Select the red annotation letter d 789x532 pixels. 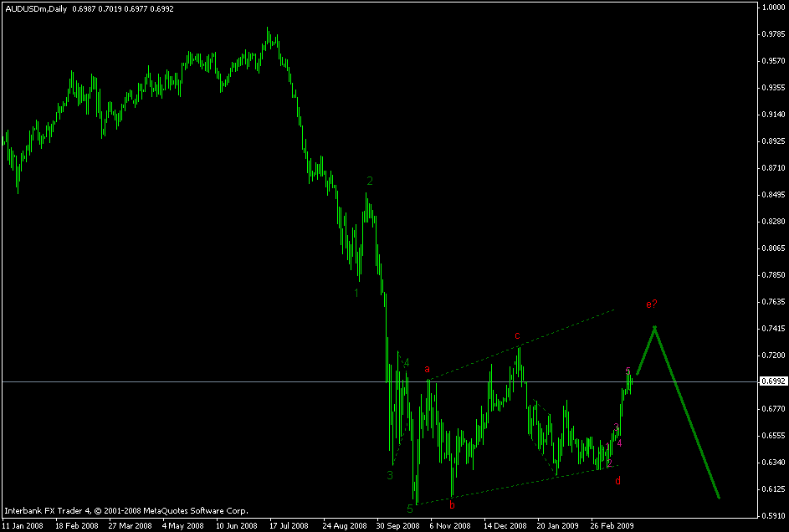(x=617, y=480)
